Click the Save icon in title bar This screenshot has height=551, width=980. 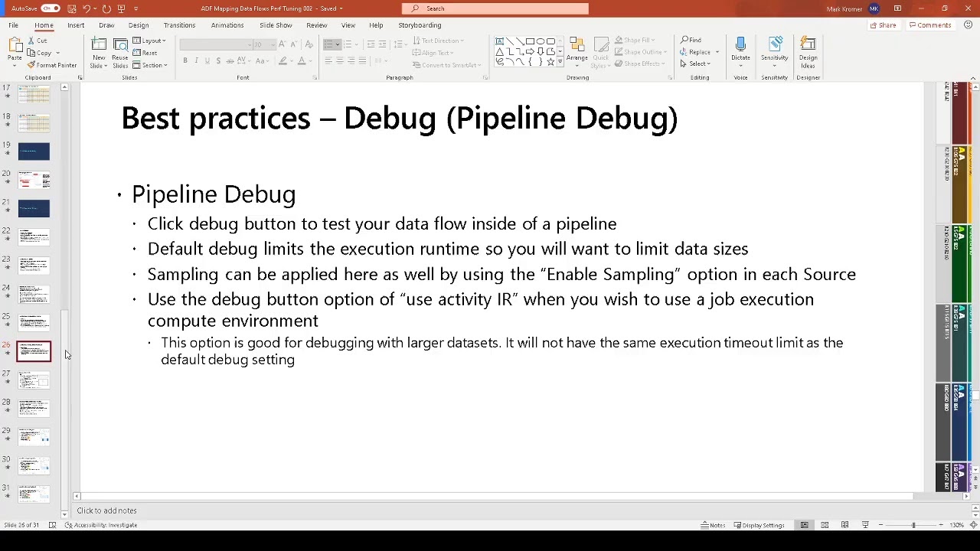(x=71, y=8)
